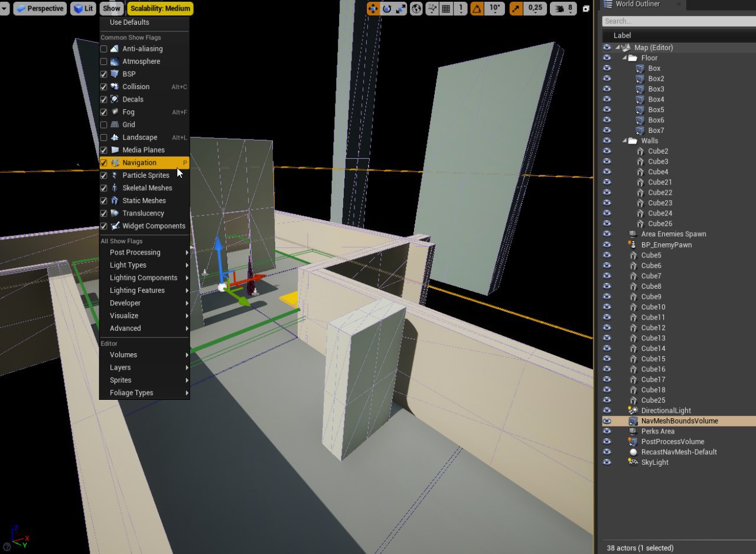Select the rotate transform tool
The width and height of the screenshot is (756, 554).
tap(387, 9)
